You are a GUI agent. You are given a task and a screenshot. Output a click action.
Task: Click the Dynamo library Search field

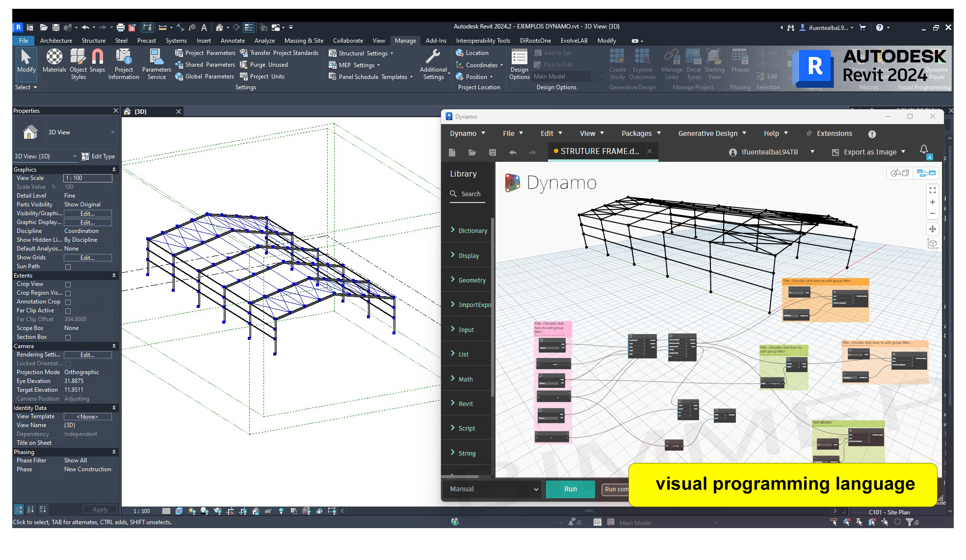coord(470,194)
